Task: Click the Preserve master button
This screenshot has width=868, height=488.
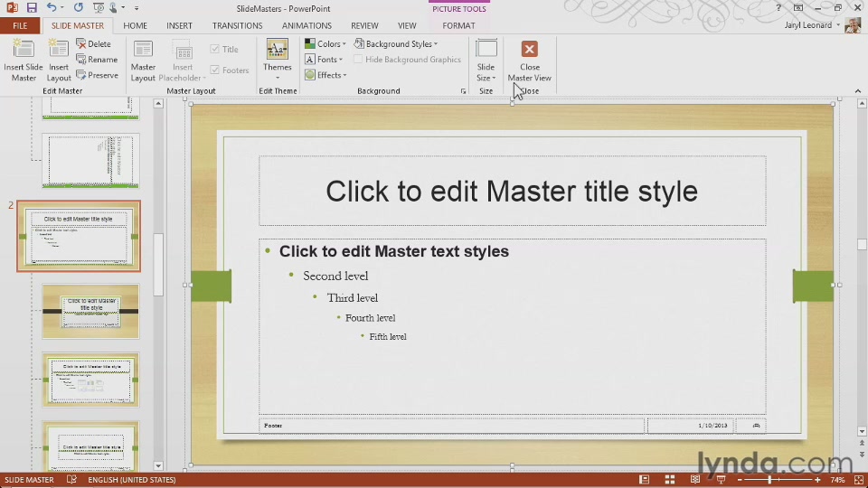Action: pos(98,75)
